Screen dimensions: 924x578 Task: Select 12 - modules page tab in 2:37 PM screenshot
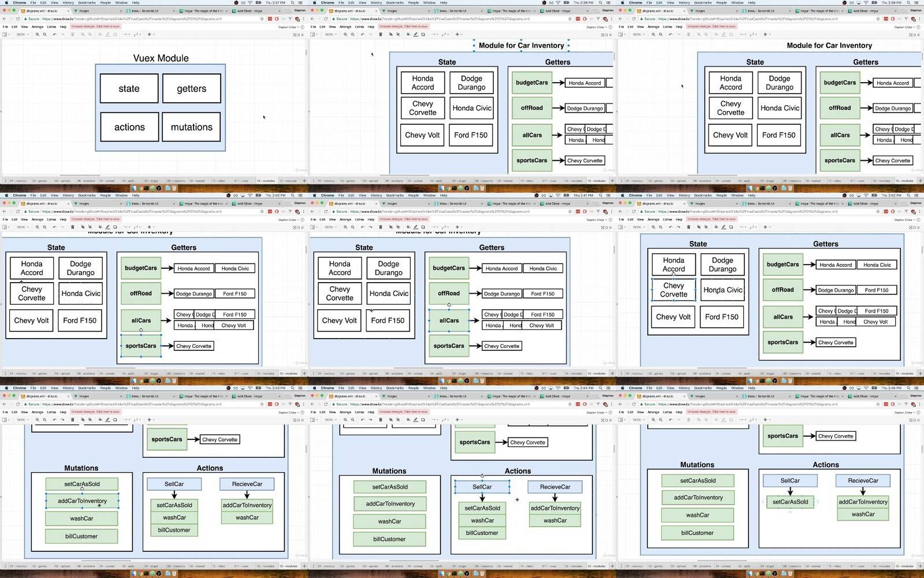coord(266,181)
